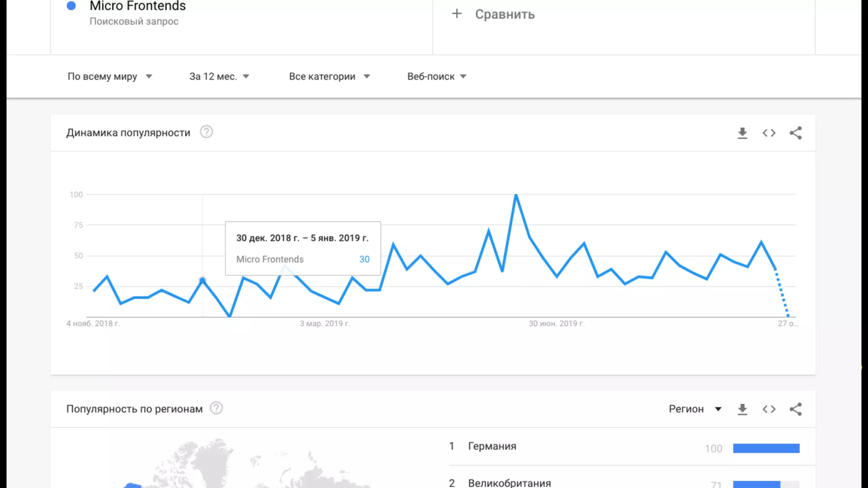This screenshot has height=488, width=868.
Task: Open help for Популярность по регионам
Action: 216,408
